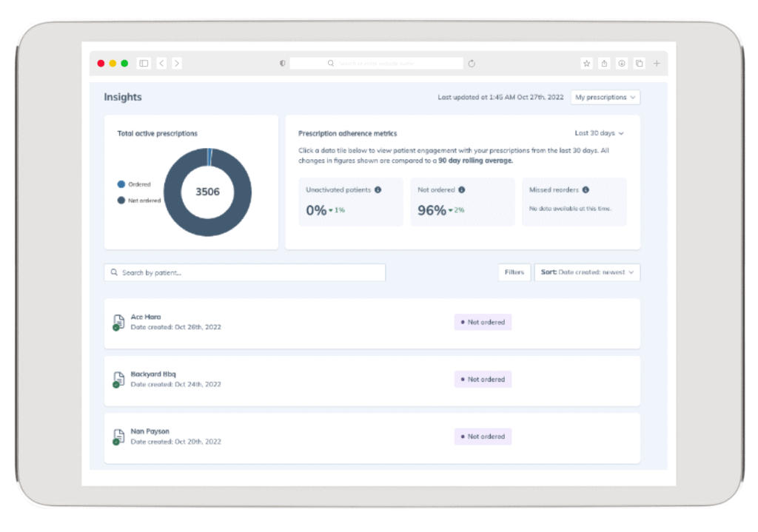Click the red close window button

(x=101, y=64)
